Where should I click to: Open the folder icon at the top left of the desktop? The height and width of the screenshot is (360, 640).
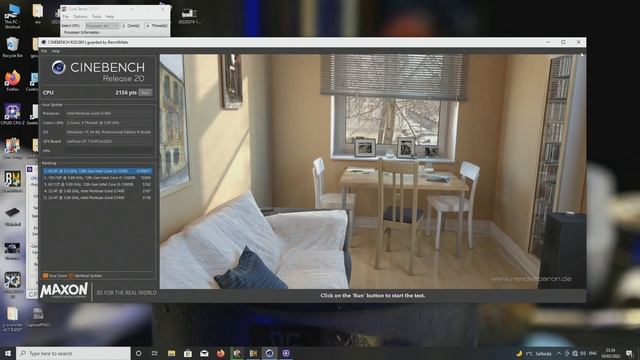[38, 14]
